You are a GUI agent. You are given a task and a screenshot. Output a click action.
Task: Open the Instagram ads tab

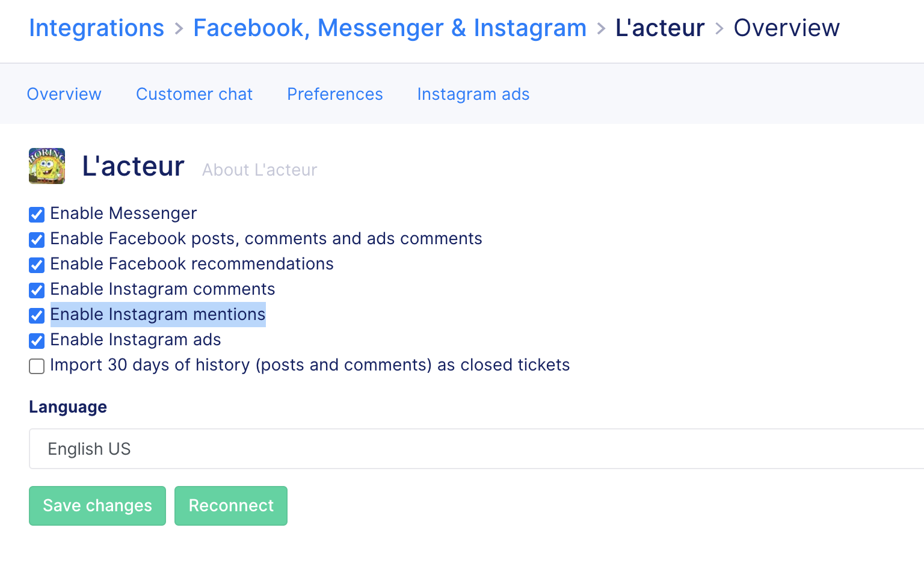point(473,94)
